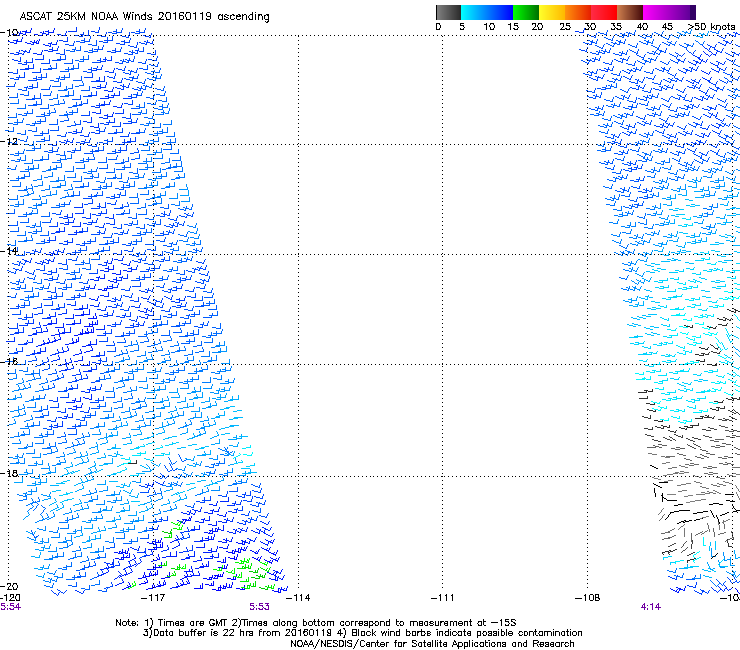The width and height of the screenshot is (740, 650).
Task: Click the "-114" longitude axis label
Action: coord(298,598)
